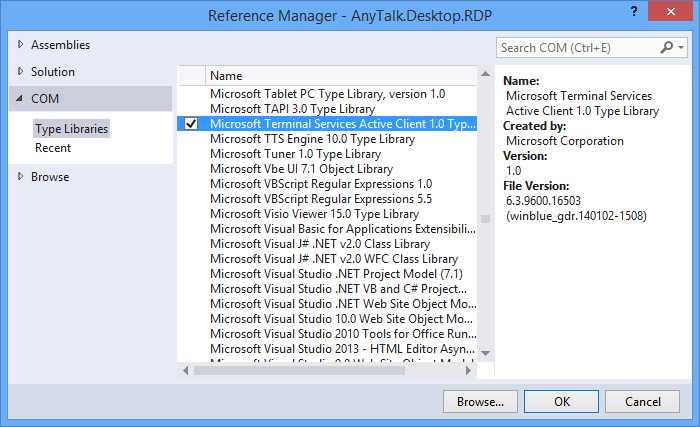Open the search options dropdown arrow
Viewport: 700px width, 427px height.
[x=681, y=47]
